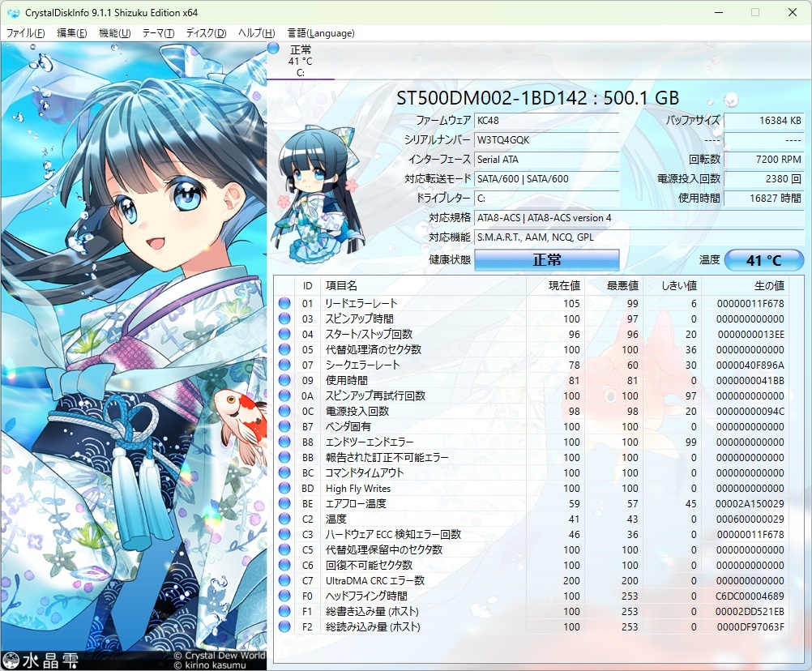Open the ファイル(F) menu

coord(25,33)
